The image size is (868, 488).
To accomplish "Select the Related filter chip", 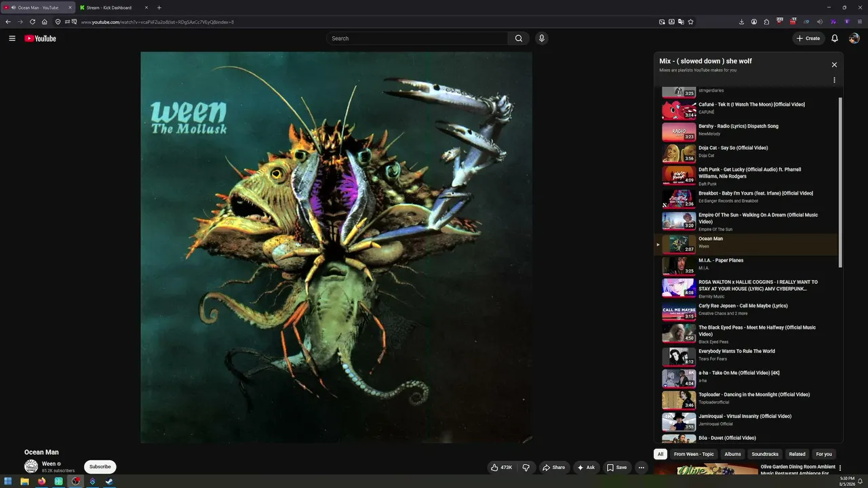I will [797, 454].
